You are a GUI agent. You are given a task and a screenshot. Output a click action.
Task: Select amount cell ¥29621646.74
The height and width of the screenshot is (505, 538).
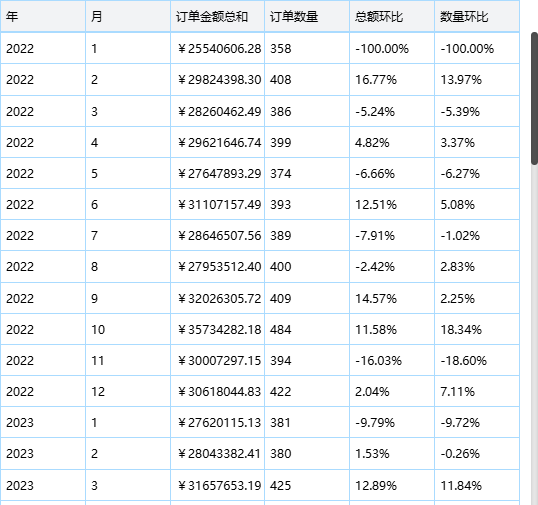(x=218, y=142)
